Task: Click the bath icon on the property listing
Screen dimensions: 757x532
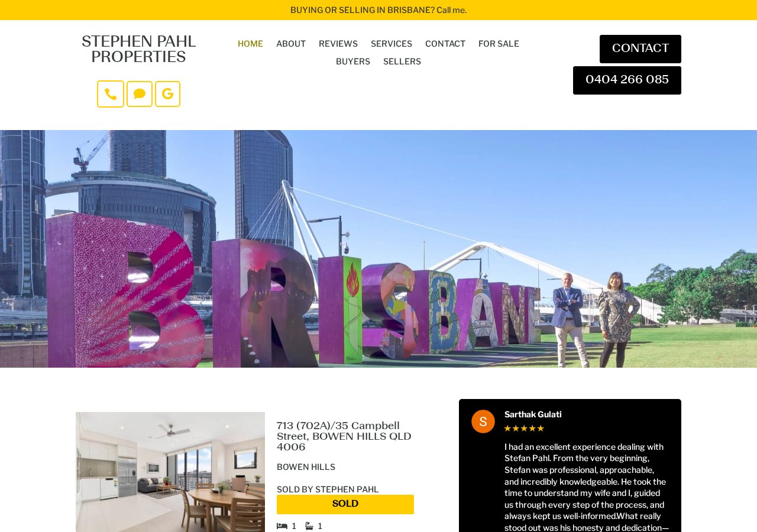Action: coord(309,526)
